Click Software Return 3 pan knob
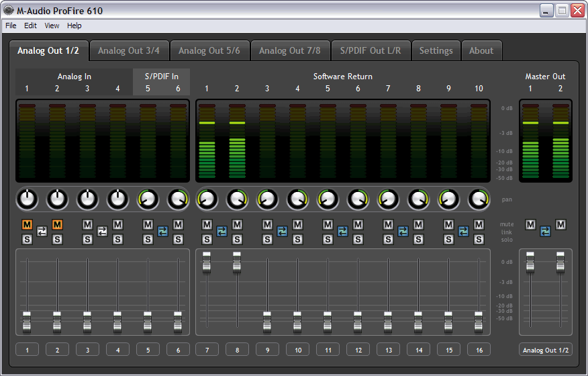 267,199
